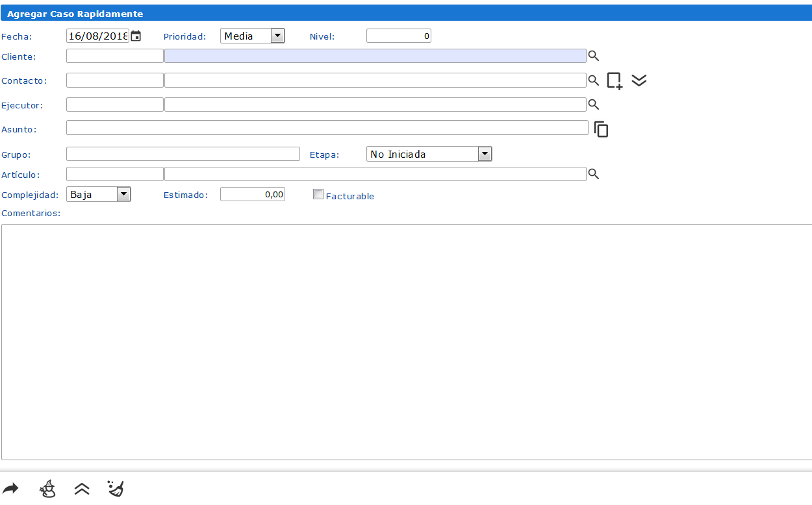Click into the Asunto text field

tap(327, 128)
